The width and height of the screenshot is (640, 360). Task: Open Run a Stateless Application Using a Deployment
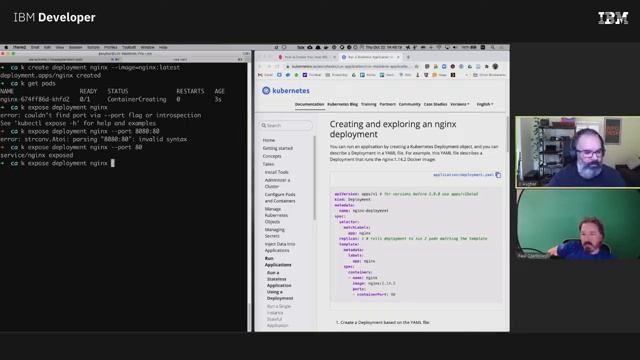280,285
